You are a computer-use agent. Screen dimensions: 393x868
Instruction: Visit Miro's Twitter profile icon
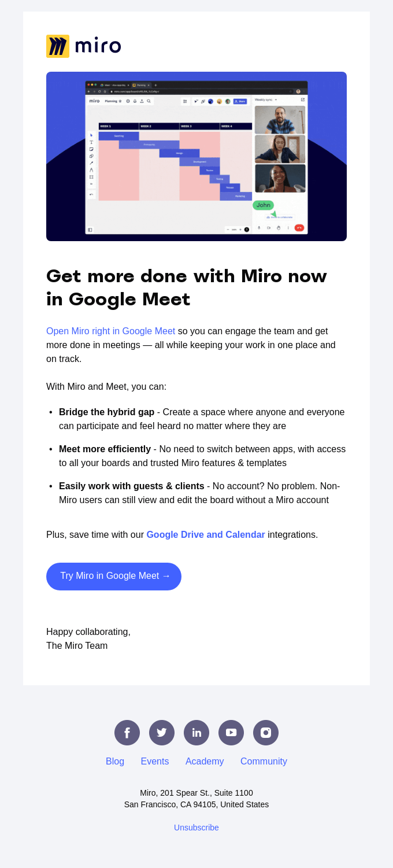[x=162, y=733]
